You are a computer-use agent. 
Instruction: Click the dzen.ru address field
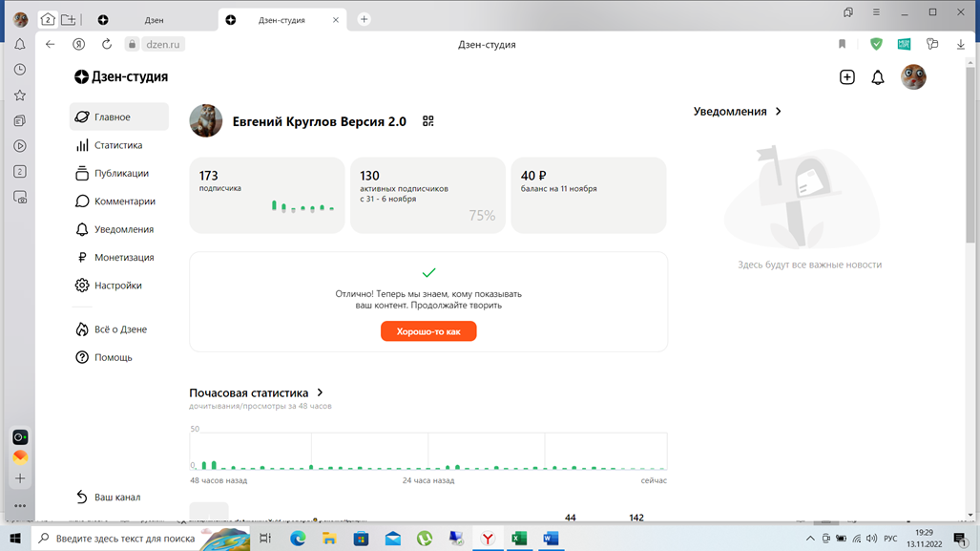click(162, 45)
